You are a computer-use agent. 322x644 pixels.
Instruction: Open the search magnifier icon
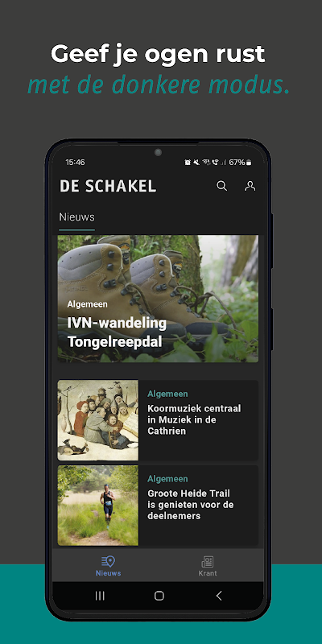222,186
